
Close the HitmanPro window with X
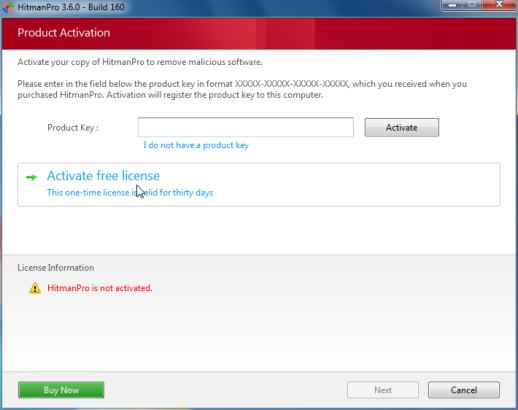499,5
